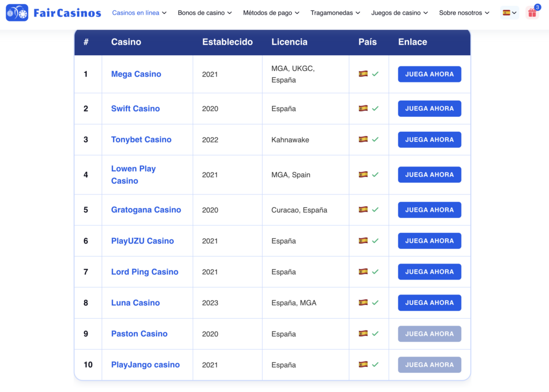
Task: Click Juega Ahora for Luna Casino
Action: point(429,303)
